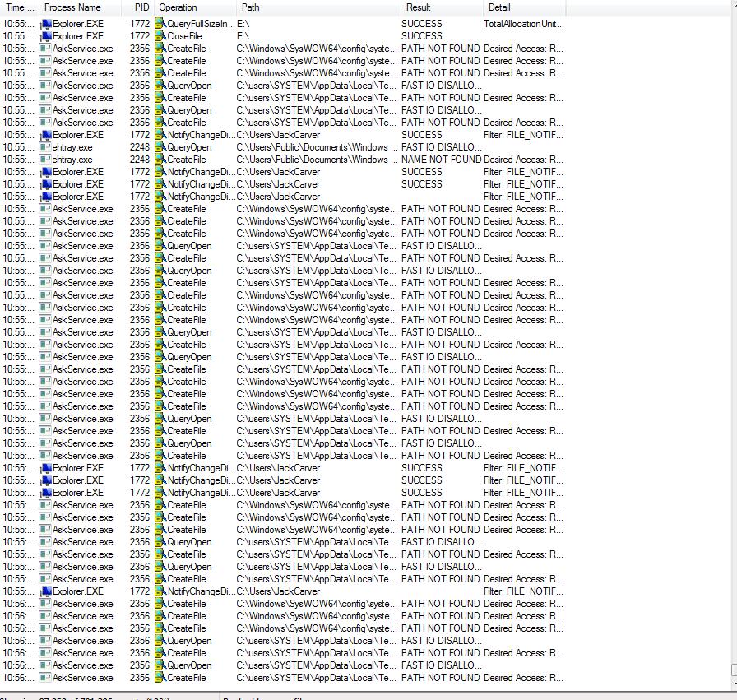This screenshot has height=700, width=737.
Task: Click SUCCESS in the CloseFile row
Action: (422, 36)
